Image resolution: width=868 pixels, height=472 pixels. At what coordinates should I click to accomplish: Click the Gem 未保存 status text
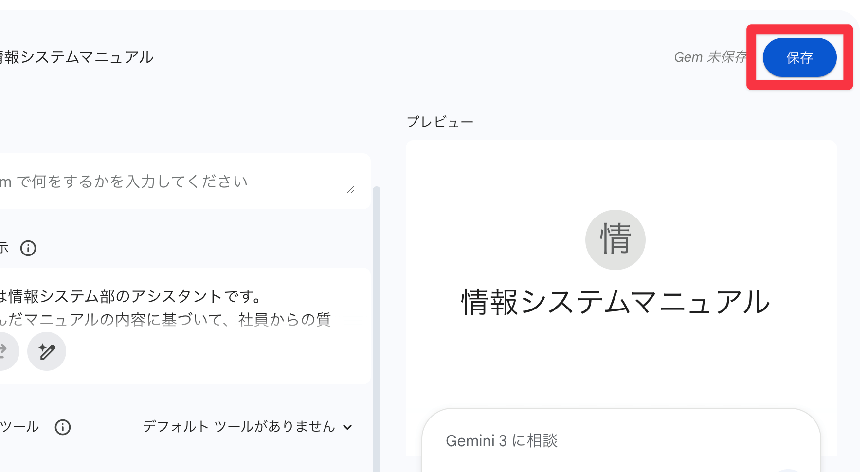click(x=709, y=57)
